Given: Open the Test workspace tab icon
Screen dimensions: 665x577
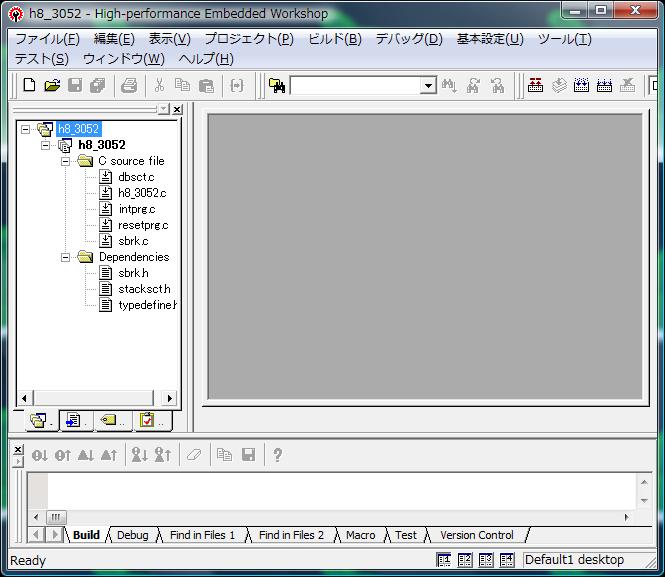Looking at the screenshot, I should point(148,421).
